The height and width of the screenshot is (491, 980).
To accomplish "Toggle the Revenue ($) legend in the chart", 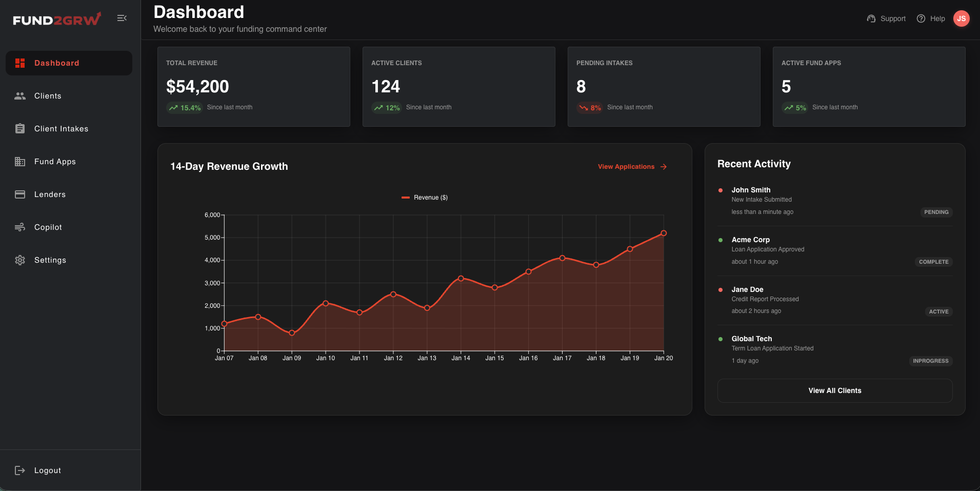I will pos(425,197).
